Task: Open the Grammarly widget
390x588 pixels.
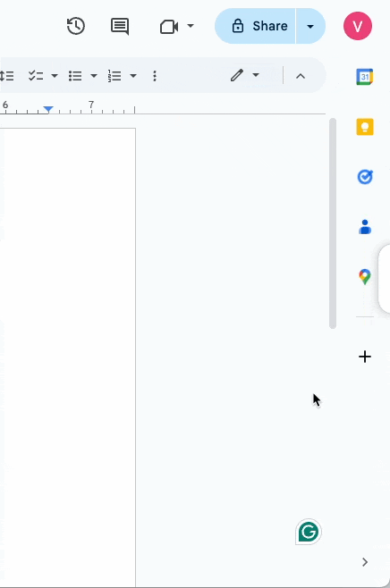Action: point(309,532)
